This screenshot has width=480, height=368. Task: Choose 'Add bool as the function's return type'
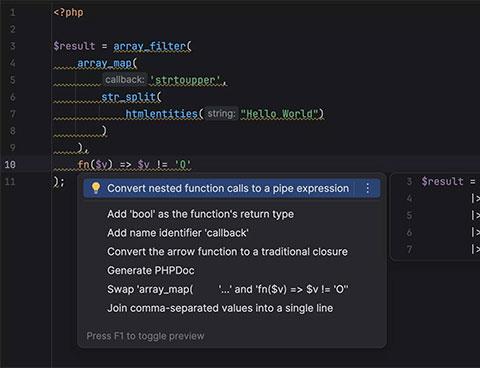coord(200,214)
